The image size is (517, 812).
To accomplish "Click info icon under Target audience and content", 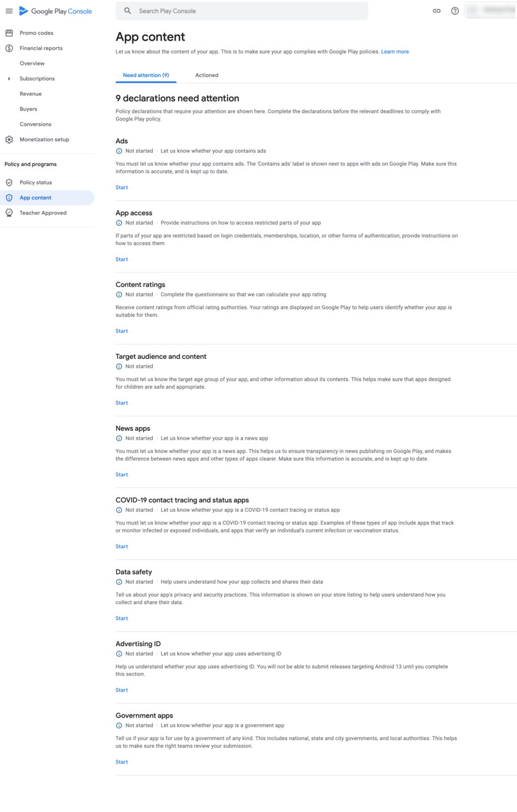I will click(x=119, y=366).
